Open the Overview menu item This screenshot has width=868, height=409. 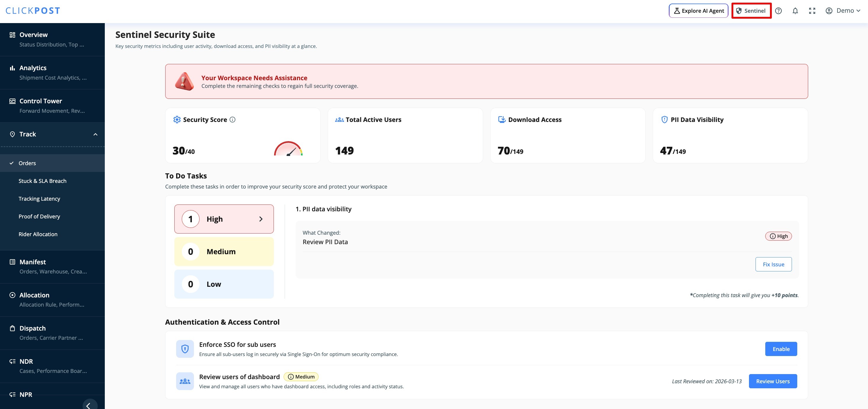(33, 35)
